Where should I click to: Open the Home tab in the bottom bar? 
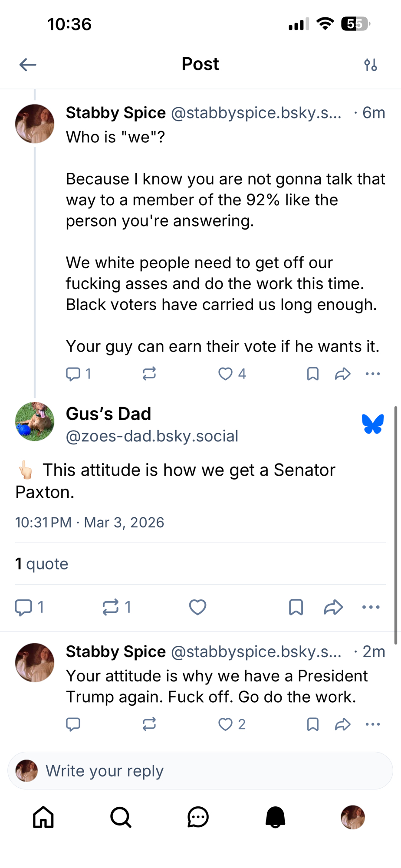(43, 817)
